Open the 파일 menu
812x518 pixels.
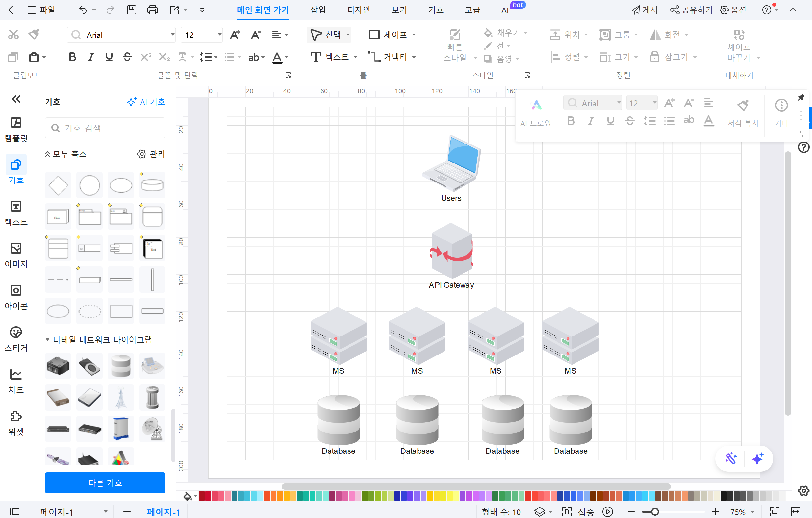tap(41, 10)
